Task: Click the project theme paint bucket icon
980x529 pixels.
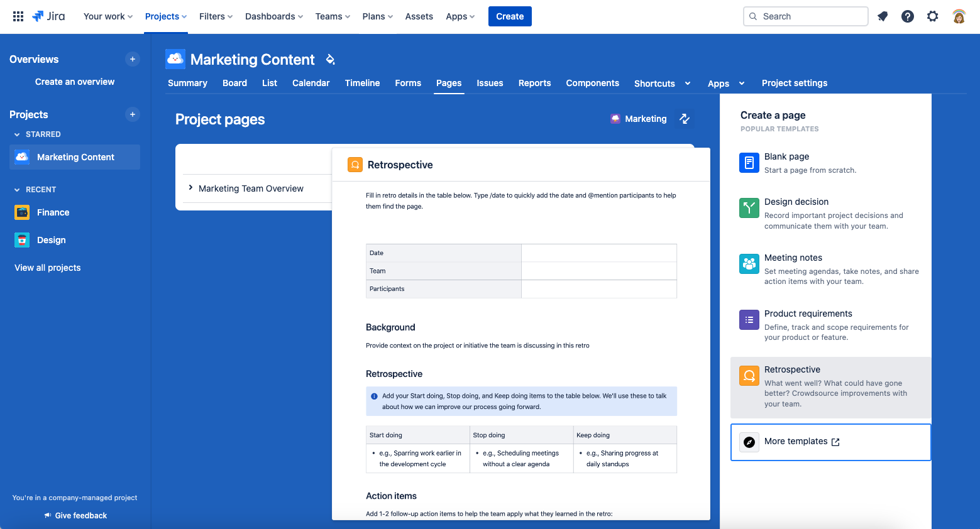Action: 330,60
